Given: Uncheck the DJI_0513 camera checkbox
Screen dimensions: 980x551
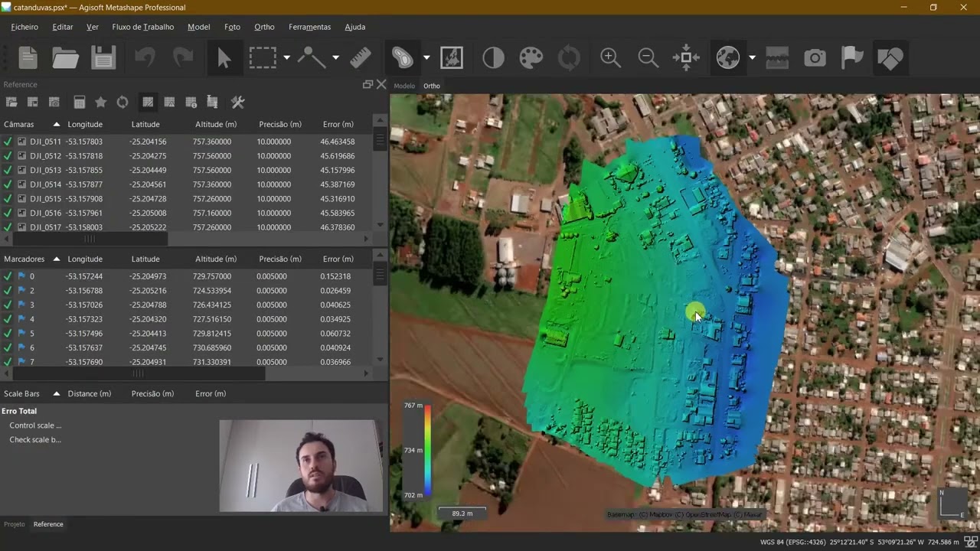Looking at the screenshot, I should pos(8,170).
